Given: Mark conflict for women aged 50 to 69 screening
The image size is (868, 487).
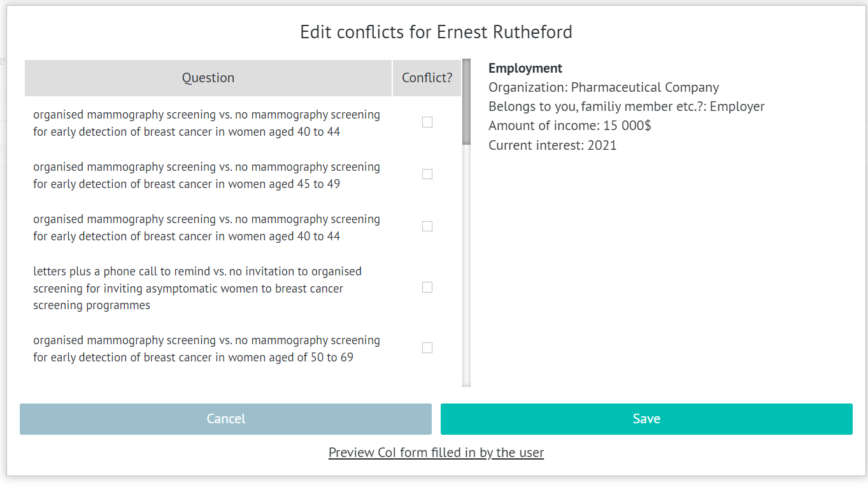Looking at the screenshot, I should [427, 347].
